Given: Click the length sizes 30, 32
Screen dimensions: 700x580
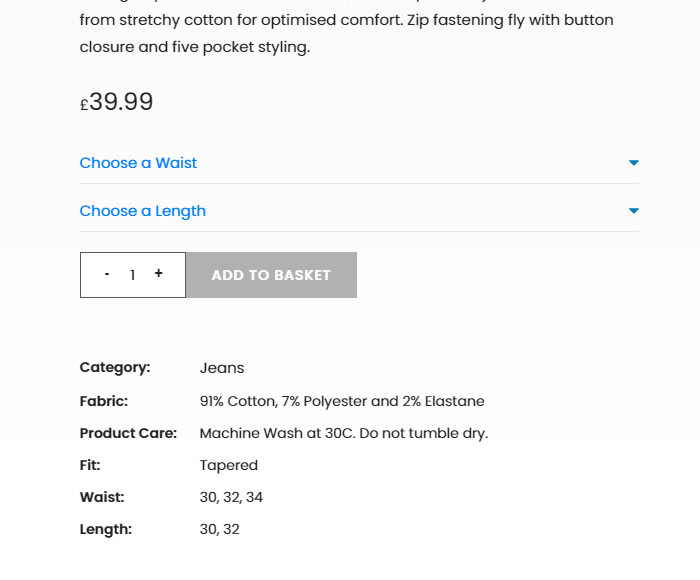Looking at the screenshot, I should (220, 529).
